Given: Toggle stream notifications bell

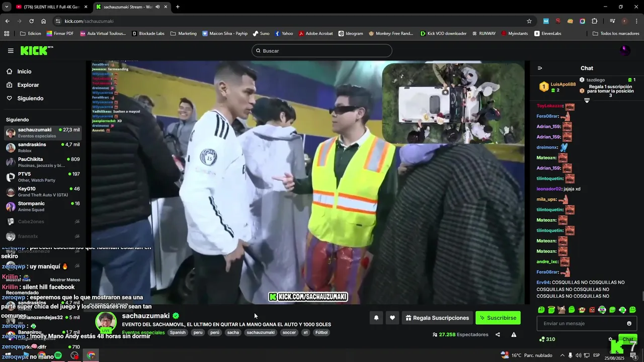Looking at the screenshot, I should coord(376,318).
